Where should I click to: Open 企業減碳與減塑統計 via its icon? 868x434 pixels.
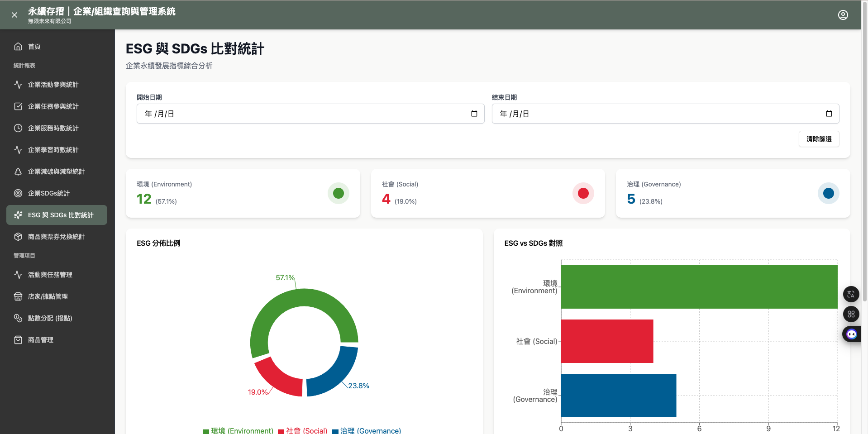click(18, 172)
